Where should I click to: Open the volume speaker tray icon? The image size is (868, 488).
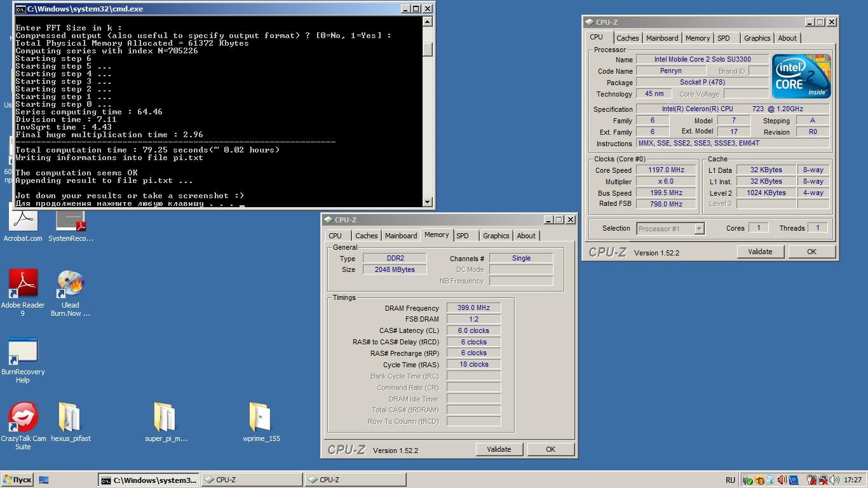834,480
